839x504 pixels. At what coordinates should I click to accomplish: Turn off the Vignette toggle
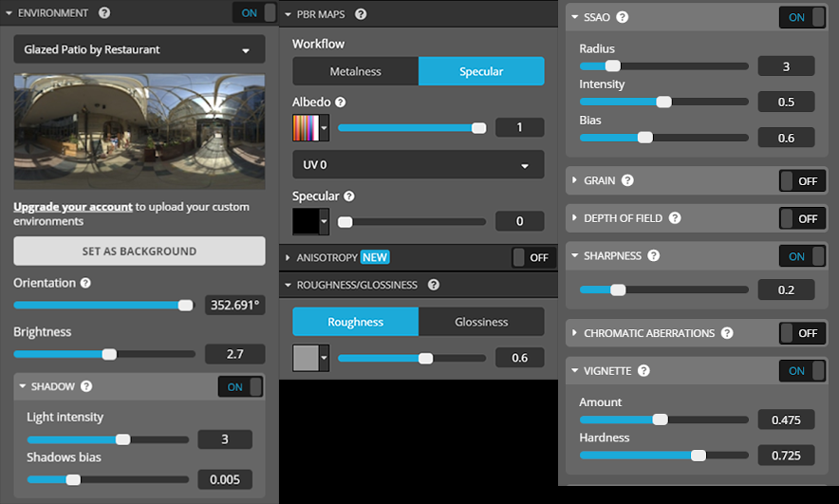point(801,371)
